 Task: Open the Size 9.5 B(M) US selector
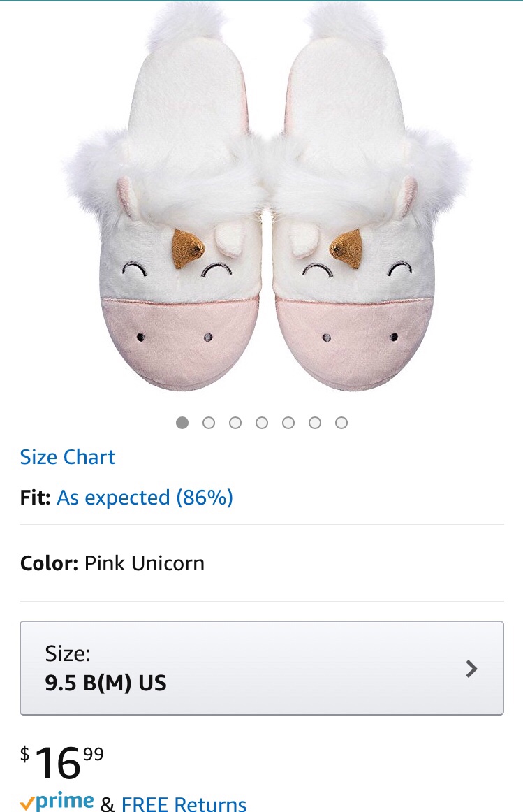click(x=261, y=667)
